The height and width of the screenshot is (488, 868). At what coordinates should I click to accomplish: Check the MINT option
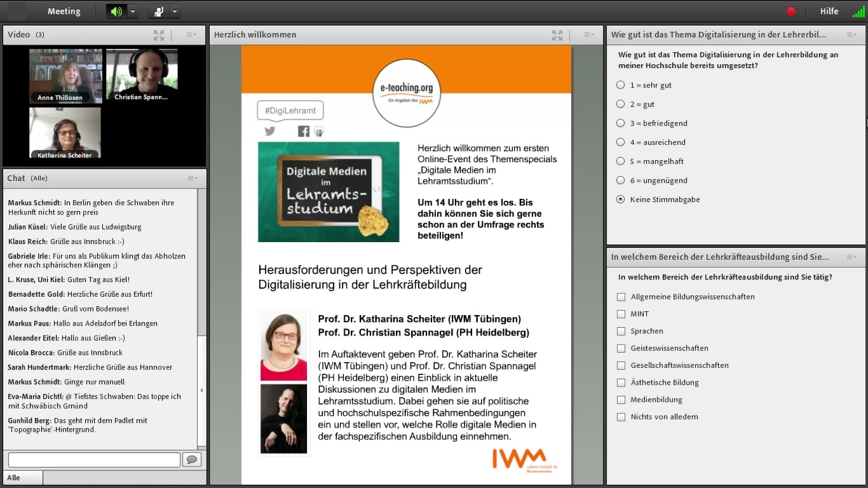[x=621, y=314]
